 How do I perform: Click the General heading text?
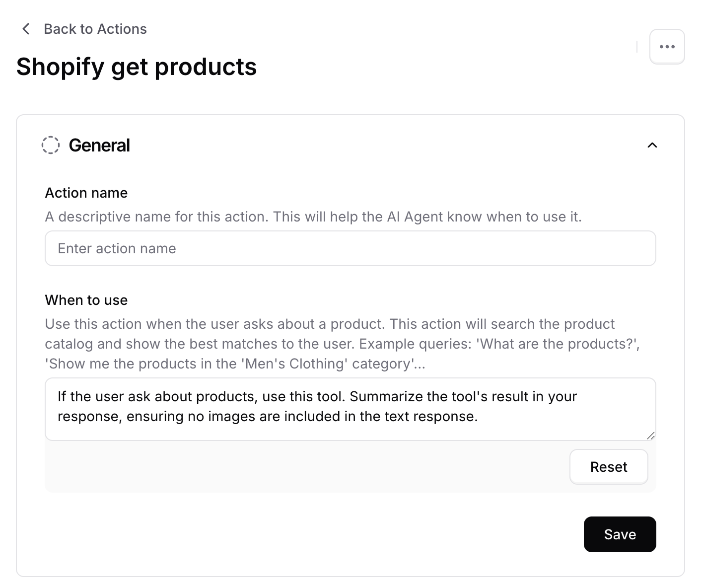click(x=99, y=146)
